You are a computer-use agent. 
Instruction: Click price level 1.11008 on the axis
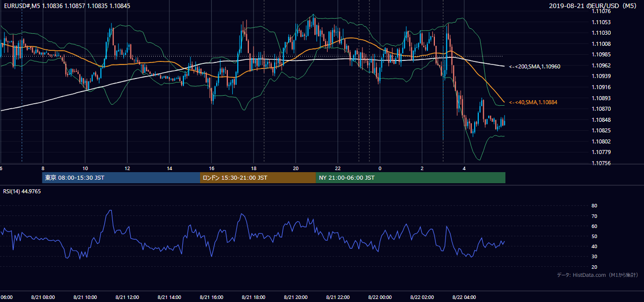pyautogui.click(x=601, y=44)
